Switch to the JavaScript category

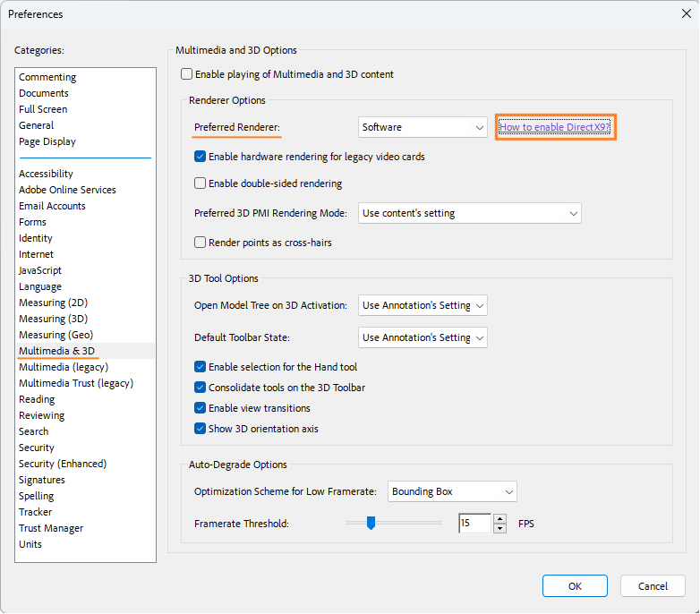[40, 270]
